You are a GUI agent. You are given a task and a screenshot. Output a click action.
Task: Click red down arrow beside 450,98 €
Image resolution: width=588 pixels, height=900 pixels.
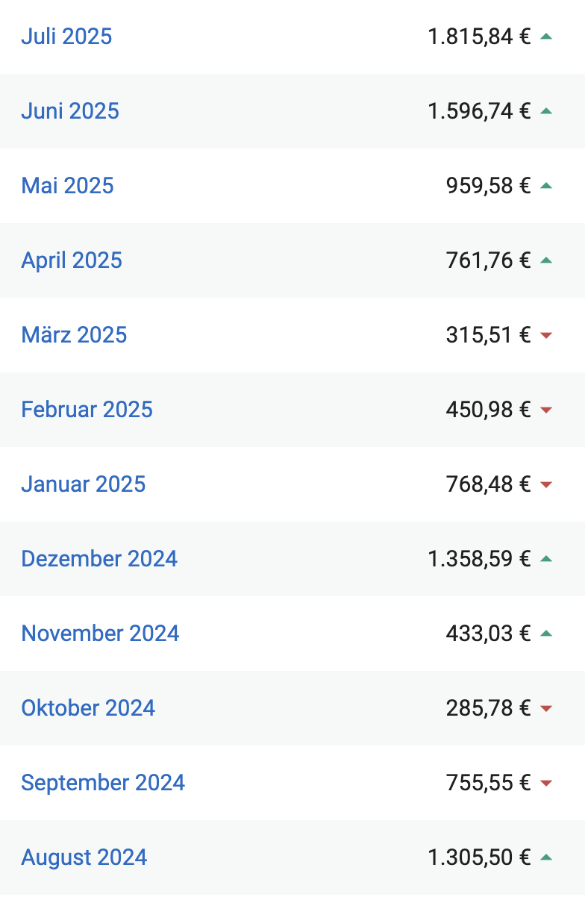[546, 410]
